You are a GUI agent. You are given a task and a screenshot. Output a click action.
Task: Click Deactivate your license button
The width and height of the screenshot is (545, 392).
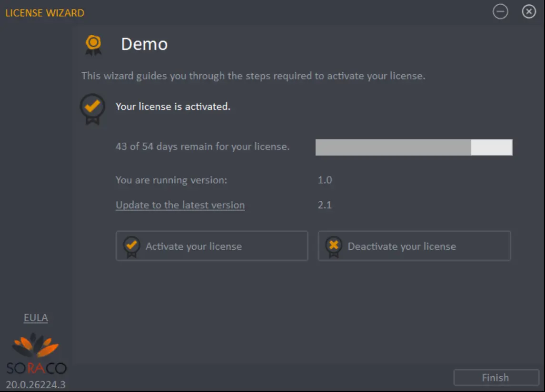tap(414, 245)
